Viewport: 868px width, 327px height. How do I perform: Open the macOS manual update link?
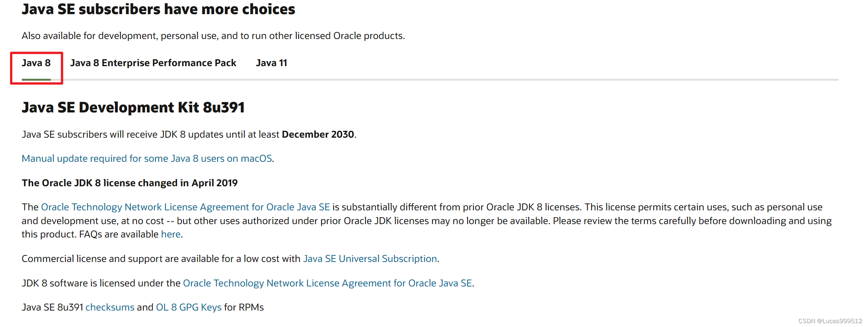point(147,158)
